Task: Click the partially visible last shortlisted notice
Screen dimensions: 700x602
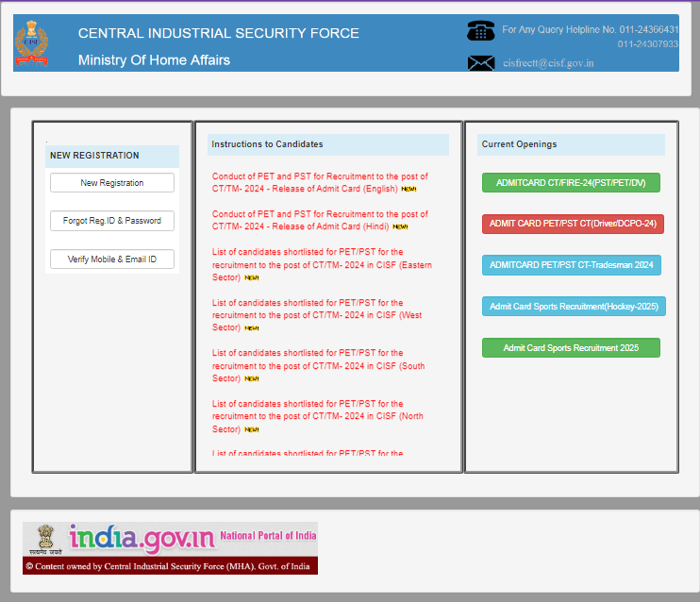Action: point(308,453)
